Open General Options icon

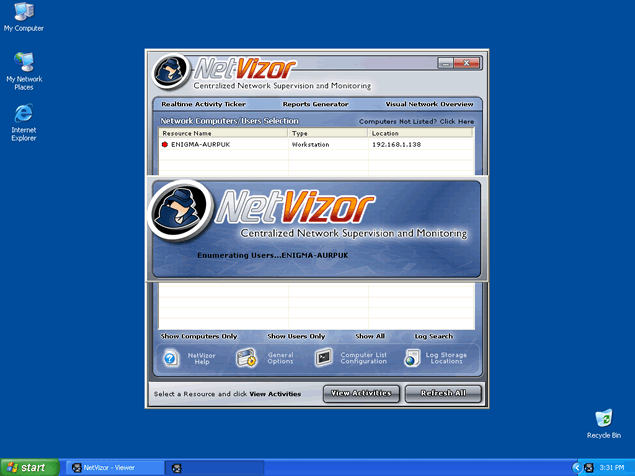[246, 358]
